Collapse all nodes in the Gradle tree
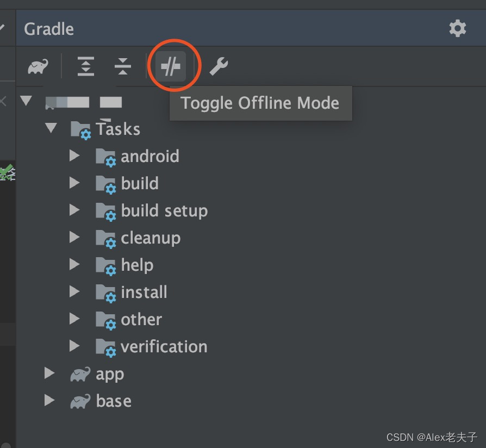 (x=122, y=65)
